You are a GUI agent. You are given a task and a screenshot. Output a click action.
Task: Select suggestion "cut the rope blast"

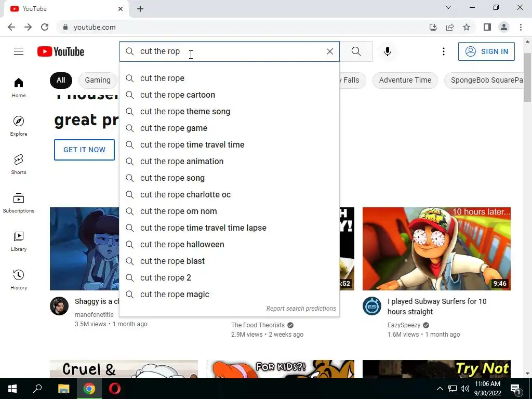point(229,261)
